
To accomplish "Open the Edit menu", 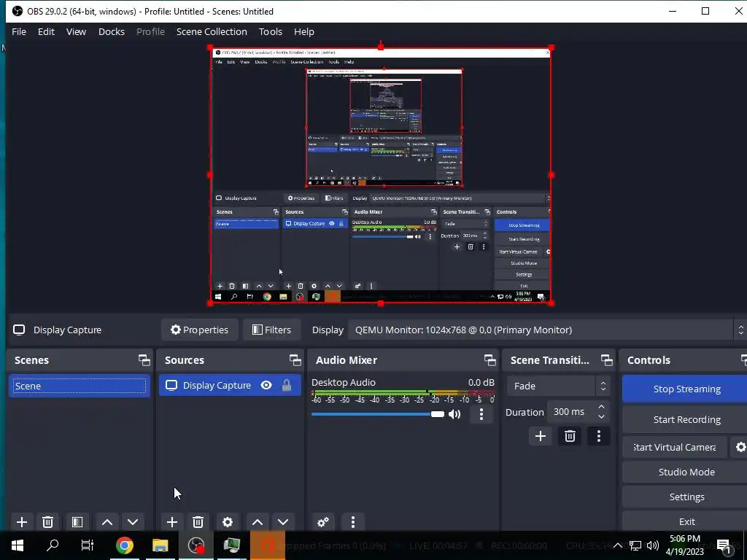I will point(46,31).
